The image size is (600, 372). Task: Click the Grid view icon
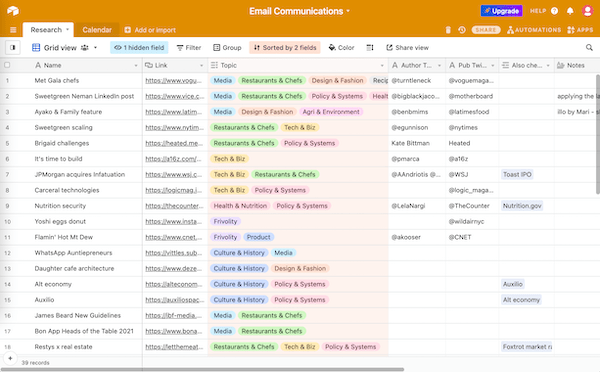coord(36,47)
